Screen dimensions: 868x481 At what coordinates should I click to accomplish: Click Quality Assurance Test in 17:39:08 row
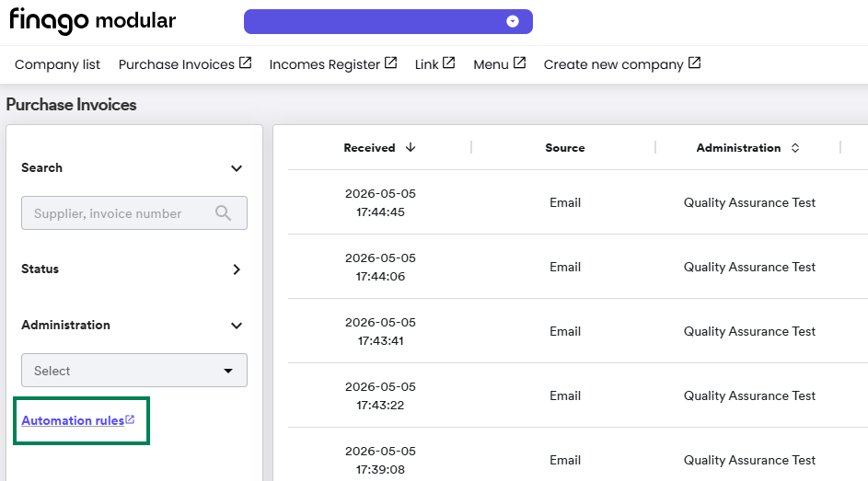click(x=749, y=460)
